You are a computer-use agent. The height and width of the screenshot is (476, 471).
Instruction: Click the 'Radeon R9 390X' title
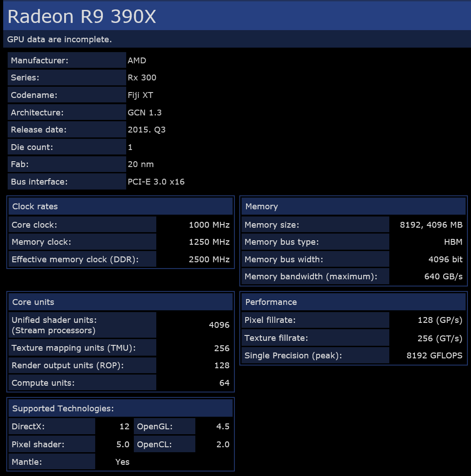82,17
